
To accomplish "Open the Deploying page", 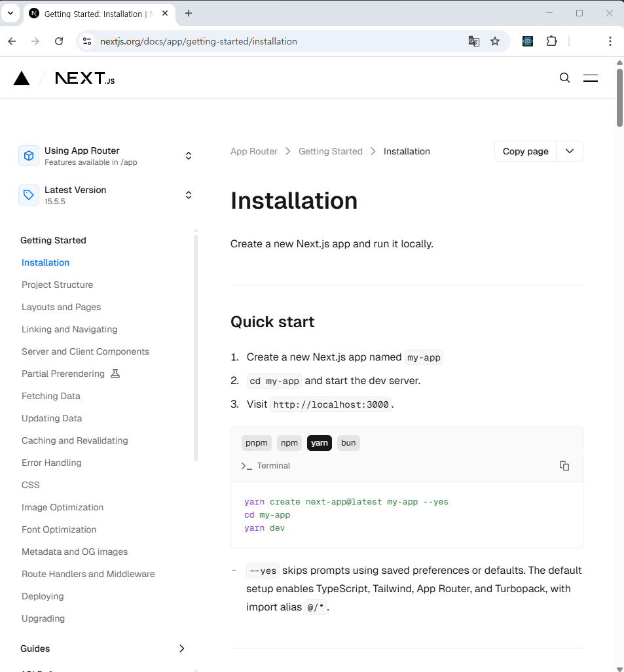I will (43, 597).
